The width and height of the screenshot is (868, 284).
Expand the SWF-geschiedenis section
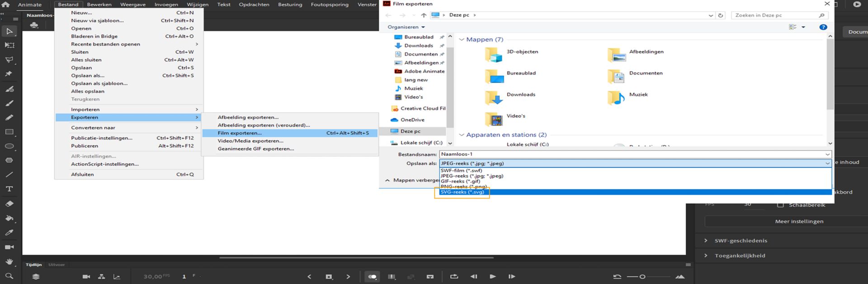point(706,241)
